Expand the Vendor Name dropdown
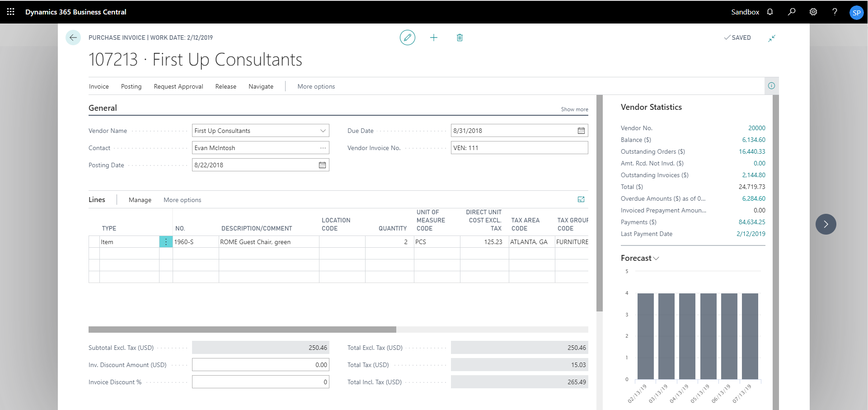 (323, 131)
